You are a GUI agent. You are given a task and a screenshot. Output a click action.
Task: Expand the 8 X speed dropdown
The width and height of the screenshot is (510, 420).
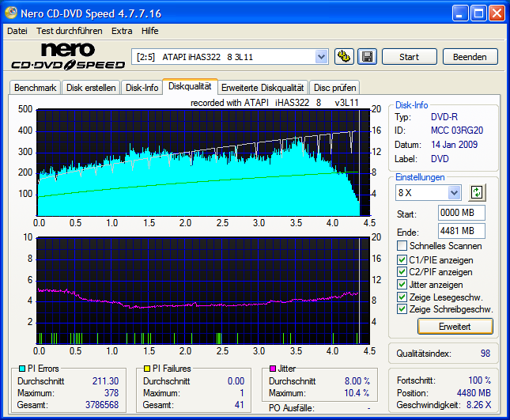(x=454, y=192)
